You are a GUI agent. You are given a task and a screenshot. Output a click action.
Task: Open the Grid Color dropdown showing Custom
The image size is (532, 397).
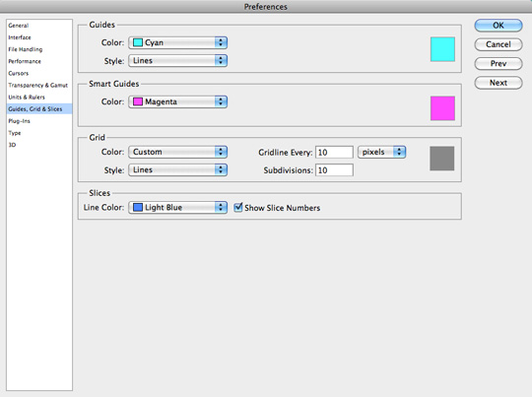pos(177,152)
